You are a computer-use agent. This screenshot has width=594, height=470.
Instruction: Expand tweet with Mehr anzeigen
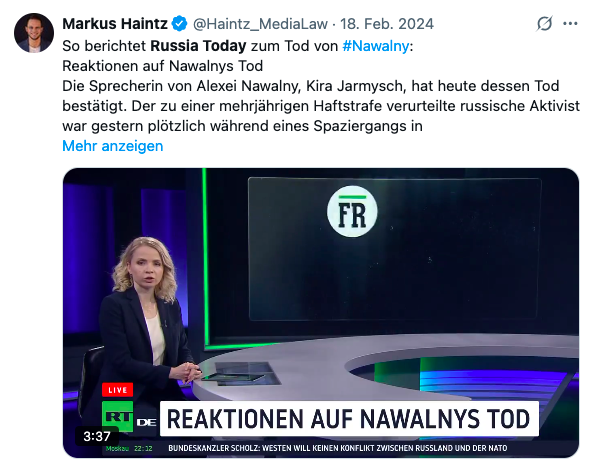[113, 146]
